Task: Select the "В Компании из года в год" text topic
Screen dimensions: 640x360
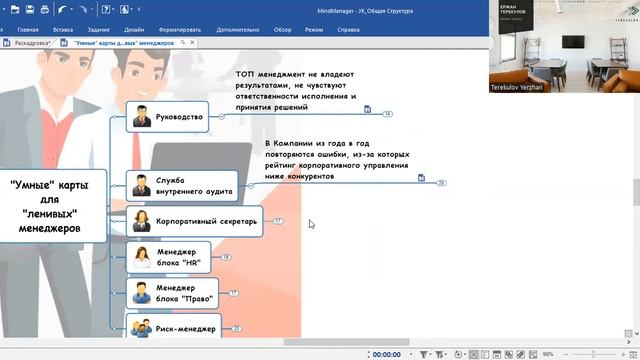Action: (337, 160)
